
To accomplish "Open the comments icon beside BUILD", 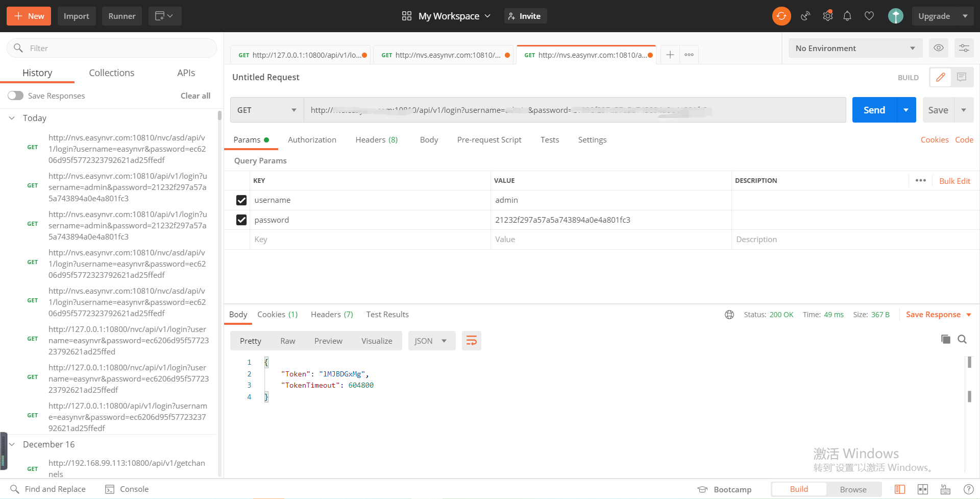I will [x=962, y=77].
